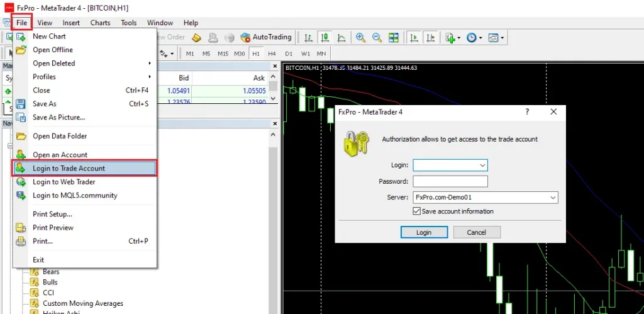Open the Window menu

coord(160,23)
